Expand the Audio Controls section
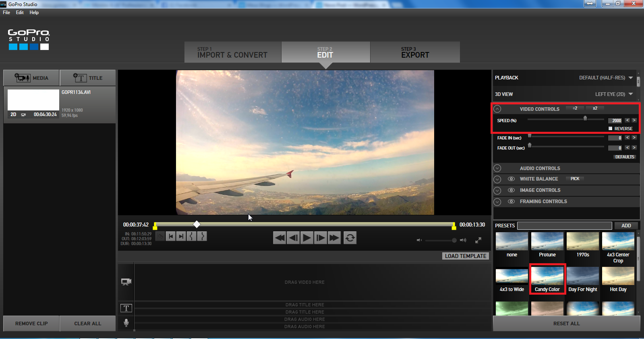644x339 pixels. coord(498,168)
